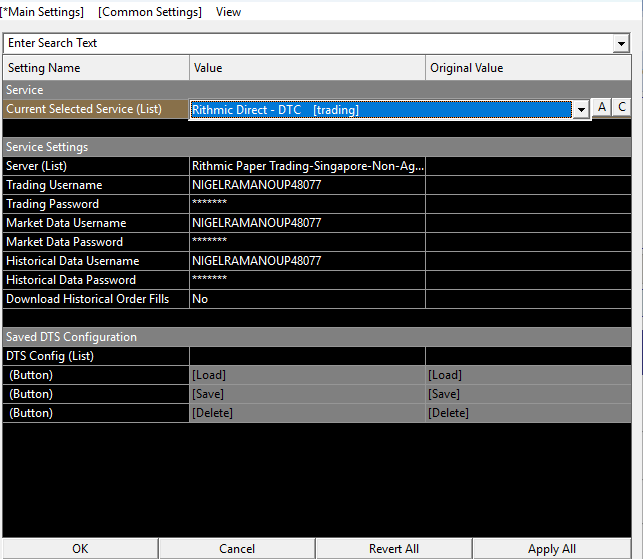Click the OK button

click(80, 549)
